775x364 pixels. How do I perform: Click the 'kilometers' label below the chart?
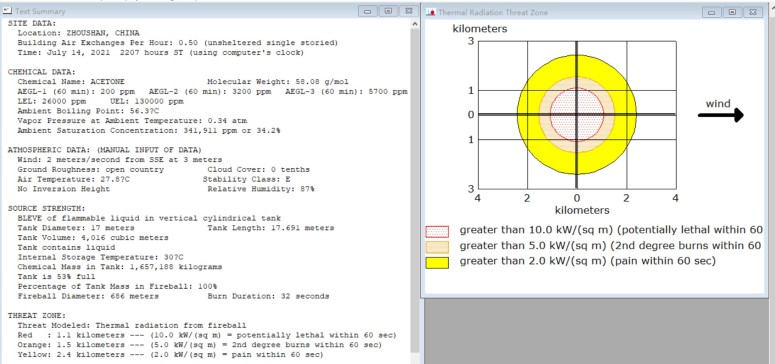[582, 210]
